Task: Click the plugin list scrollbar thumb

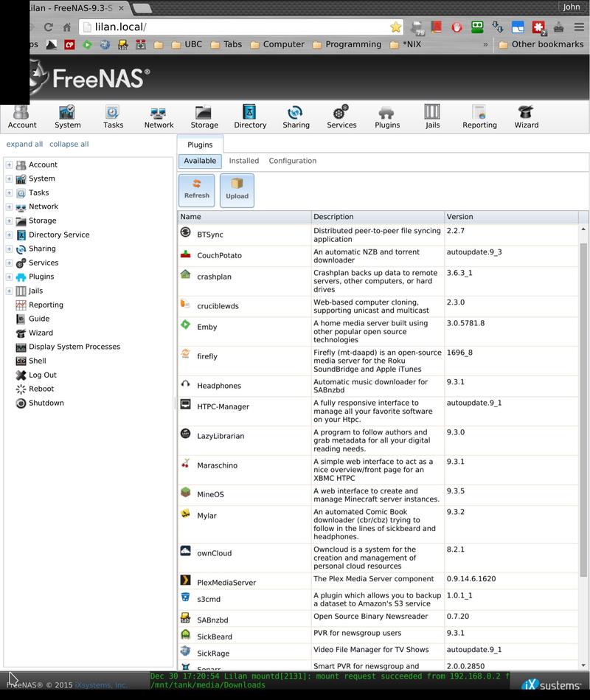Action: (x=583, y=410)
